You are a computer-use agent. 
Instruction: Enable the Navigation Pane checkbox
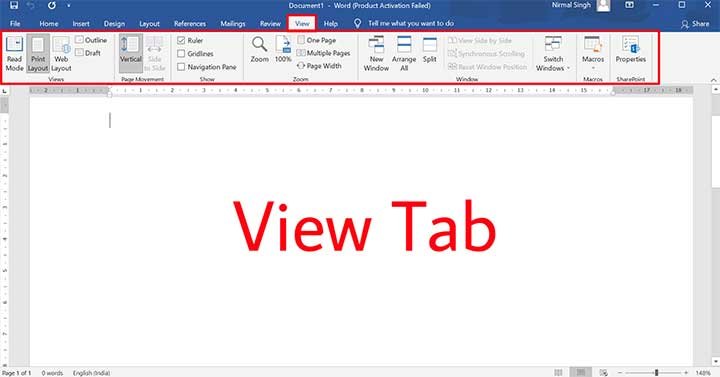pos(181,67)
